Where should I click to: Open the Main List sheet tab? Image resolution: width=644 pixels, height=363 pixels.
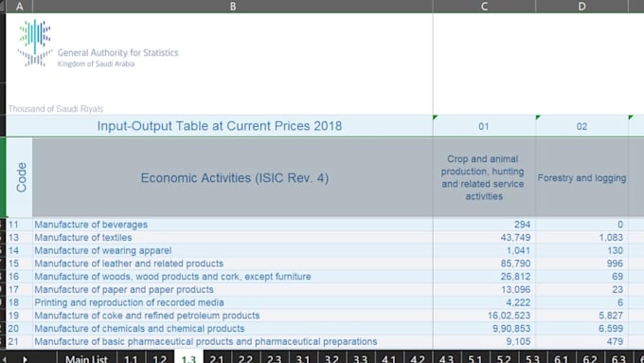(86, 357)
